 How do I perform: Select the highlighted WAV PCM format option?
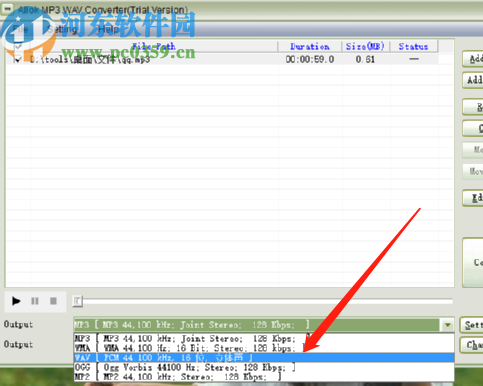[264, 358]
